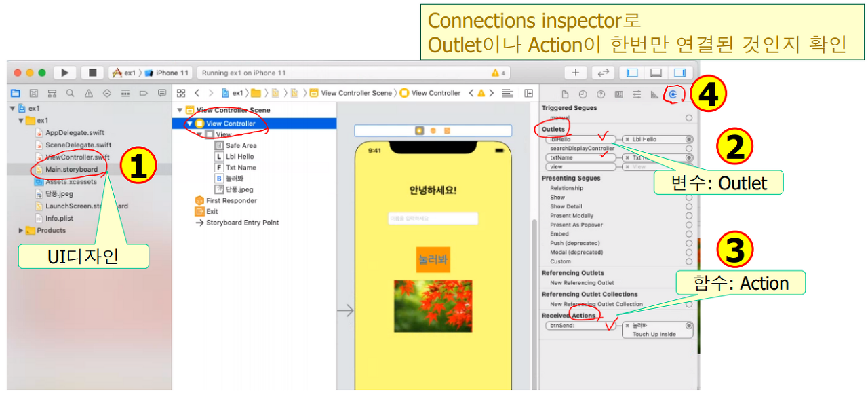Open the Report navigator
This screenshot has width=868, height=393.
pos(161,93)
